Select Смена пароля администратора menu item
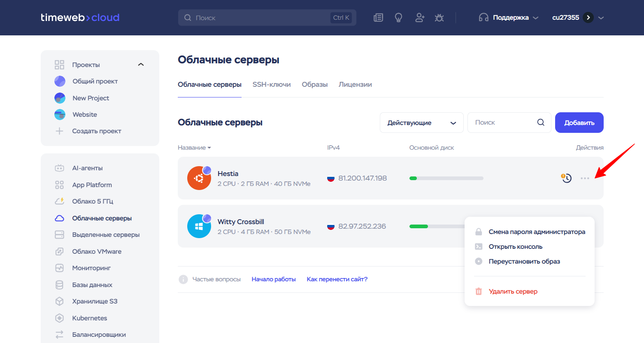Viewport: 644px width, 343px height. (x=530, y=232)
